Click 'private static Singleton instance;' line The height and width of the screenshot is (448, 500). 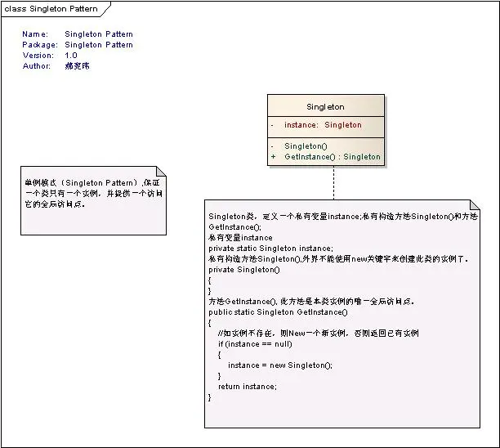pyautogui.click(x=270, y=249)
